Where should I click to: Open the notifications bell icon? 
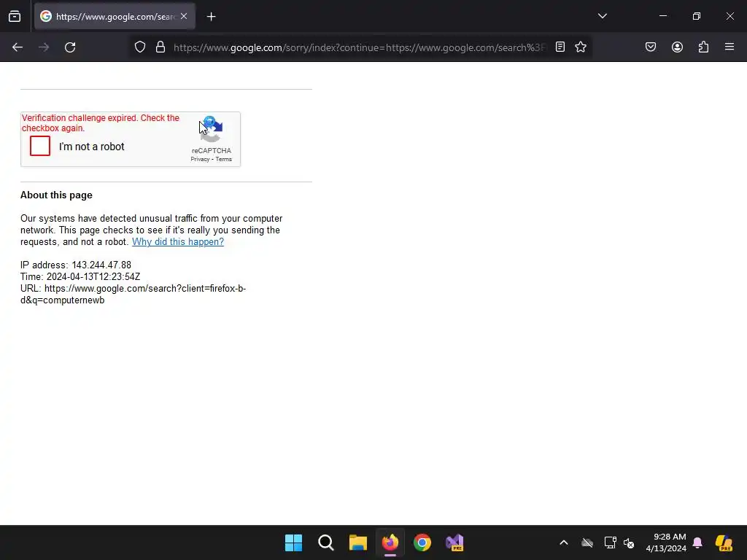point(697,542)
